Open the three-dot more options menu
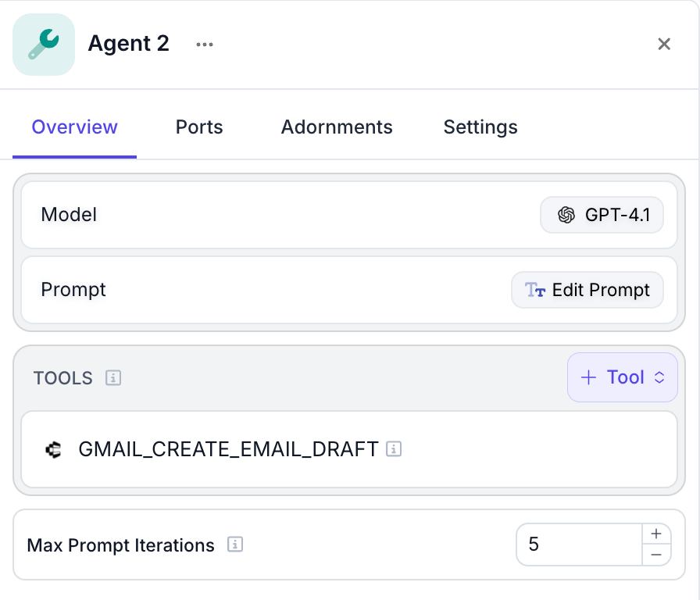Image resolution: width=700 pixels, height=600 pixels. coord(205,45)
